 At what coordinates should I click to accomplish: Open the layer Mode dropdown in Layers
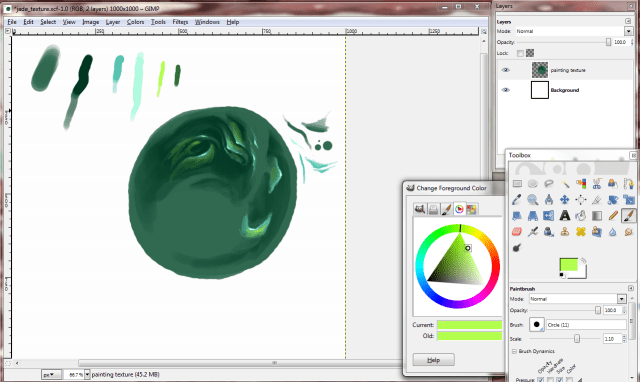pyautogui.click(x=628, y=31)
